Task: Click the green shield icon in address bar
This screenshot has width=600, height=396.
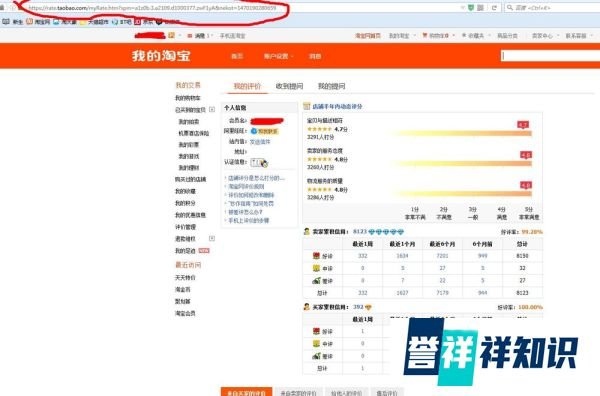Action: point(471,7)
